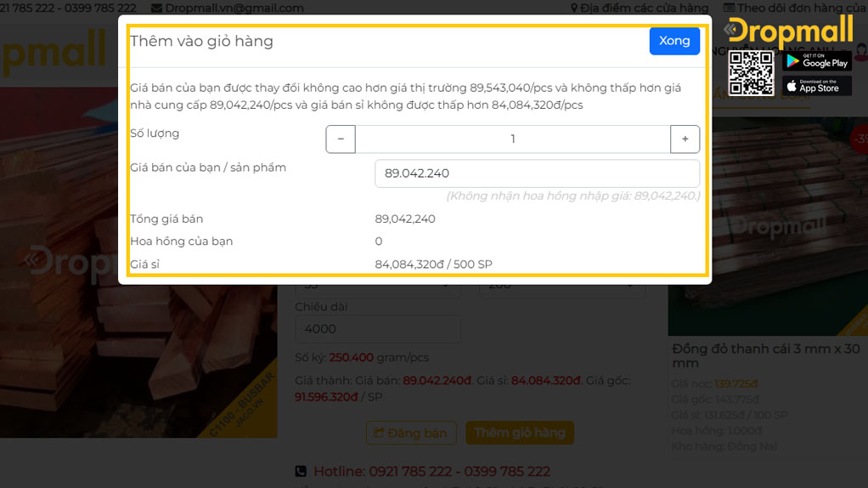Click the main product image on the left
868x488 pixels.
tap(138, 263)
